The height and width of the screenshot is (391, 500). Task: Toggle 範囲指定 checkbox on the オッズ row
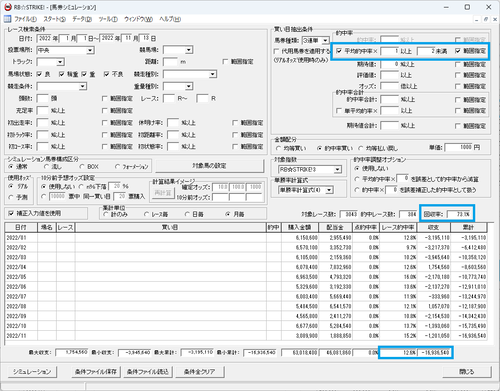[x=458, y=86]
